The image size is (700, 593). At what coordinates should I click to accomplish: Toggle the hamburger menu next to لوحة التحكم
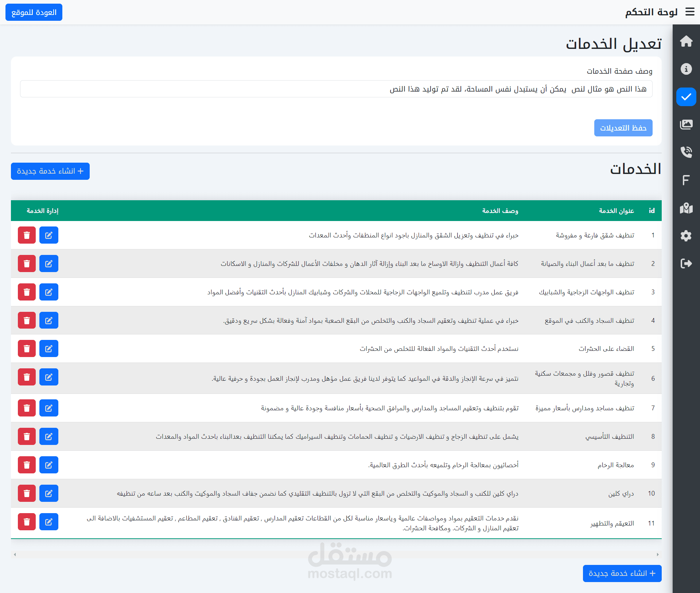690,12
